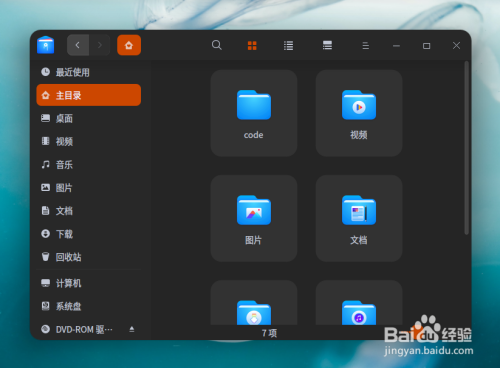
Task: Eject the DVD-ROM drive
Action: (x=132, y=329)
